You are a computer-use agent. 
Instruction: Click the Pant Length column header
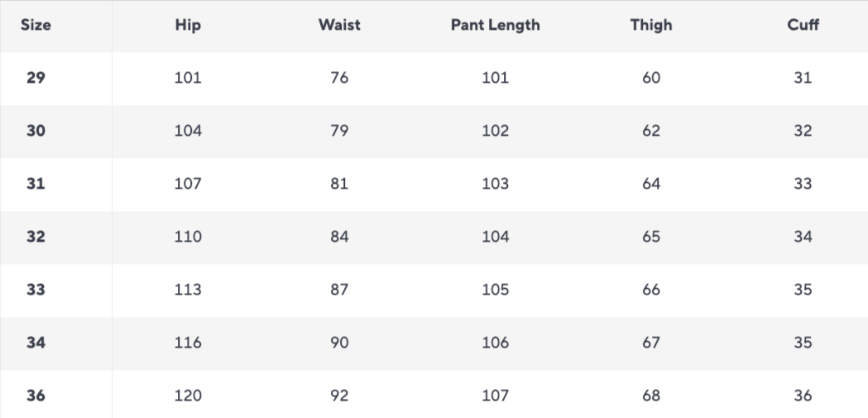[x=495, y=25]
